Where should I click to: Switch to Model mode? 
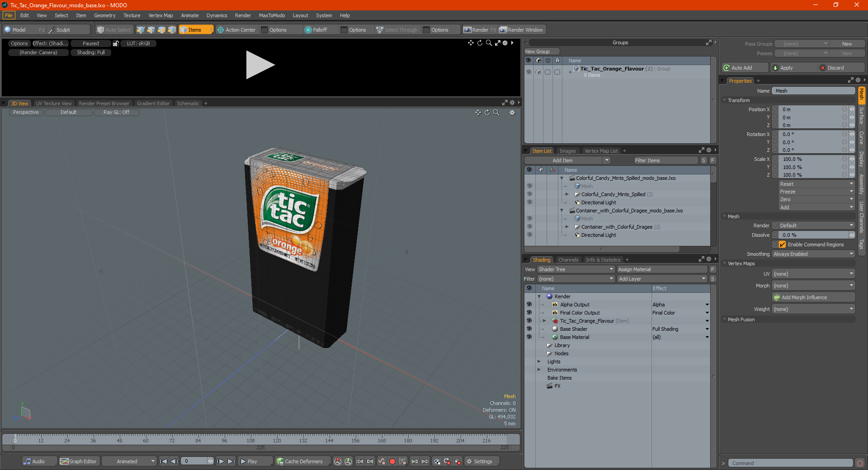coord(24,30)
